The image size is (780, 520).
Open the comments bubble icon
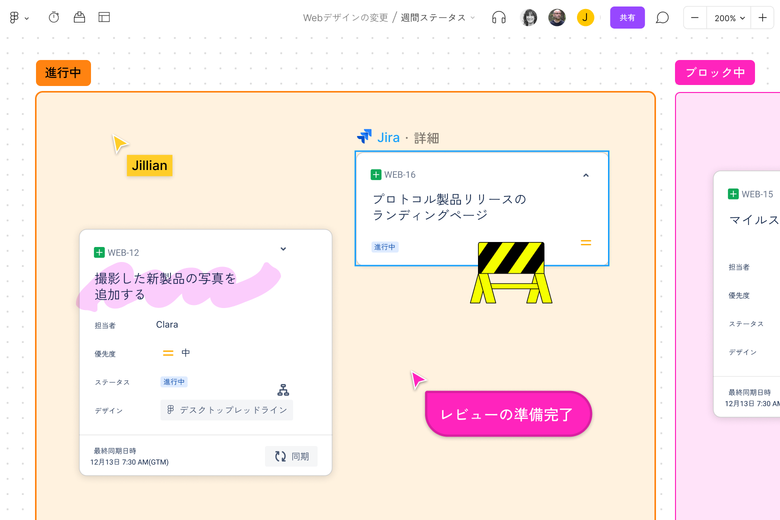point(662,18)
